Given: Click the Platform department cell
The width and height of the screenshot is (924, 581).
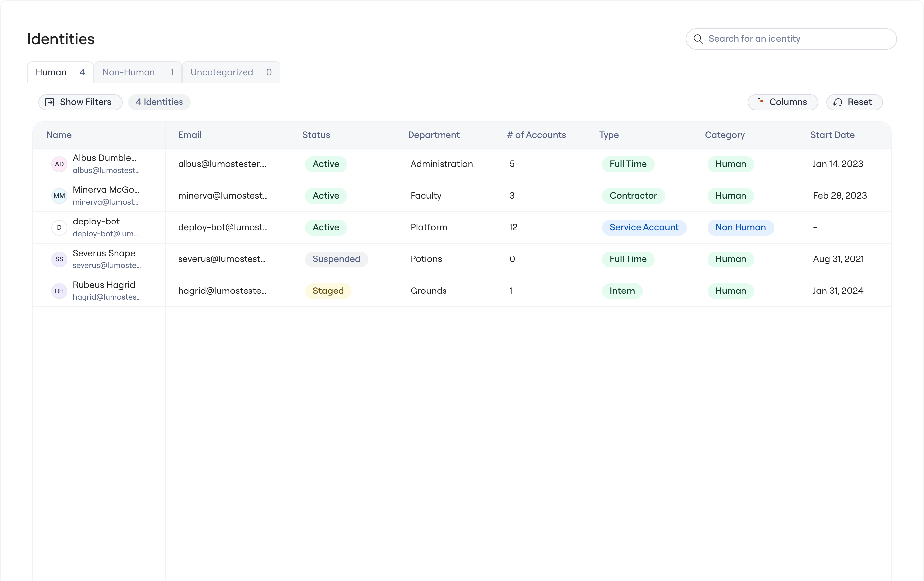Looking at the screenshot, I should [429, 227].
